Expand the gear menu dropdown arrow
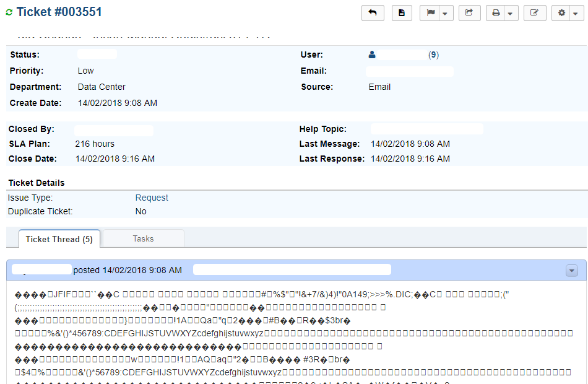The width and height of the screenshot is (588, 384). point(576,13)
